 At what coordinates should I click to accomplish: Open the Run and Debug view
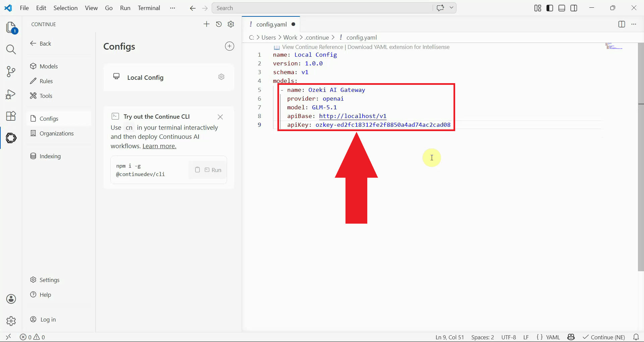click(x=11, y=94)
